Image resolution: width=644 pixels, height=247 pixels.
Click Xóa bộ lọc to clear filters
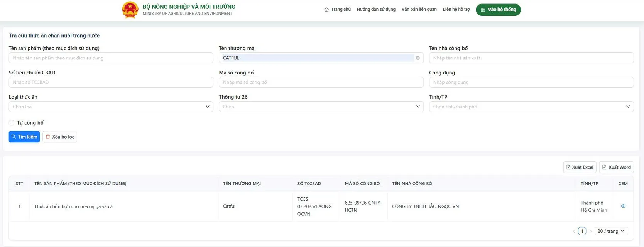(60, 137)
